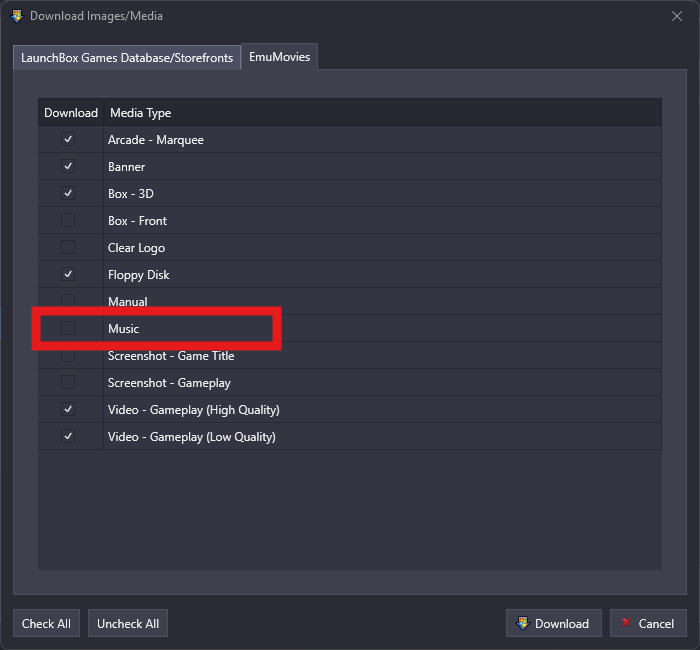Uncheck the Arcade - Marquee checkbox
The height and width of the screenshot is (650, 700).
[68, 139]
